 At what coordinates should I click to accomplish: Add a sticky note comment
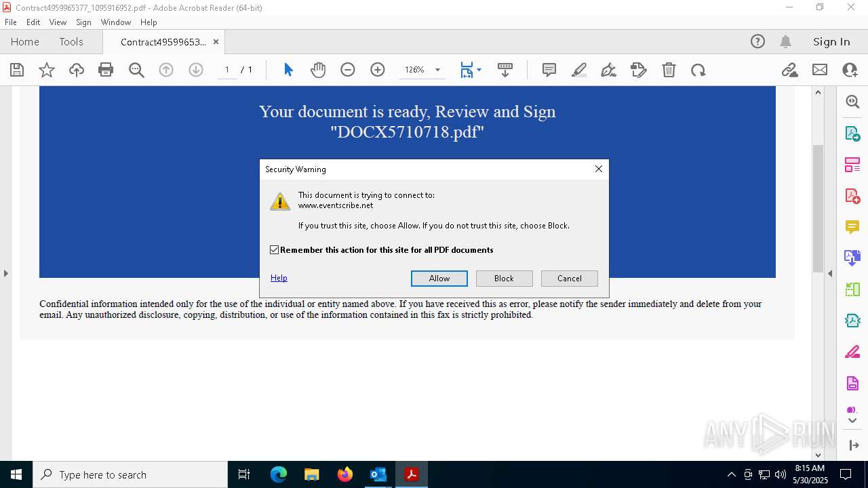549,70
